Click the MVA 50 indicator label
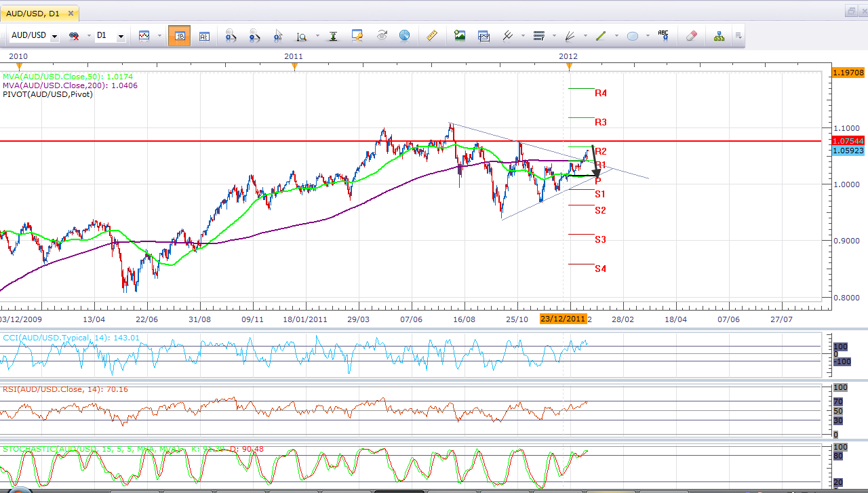This screenshot has height=493, width=868. (x=67, y=77)
